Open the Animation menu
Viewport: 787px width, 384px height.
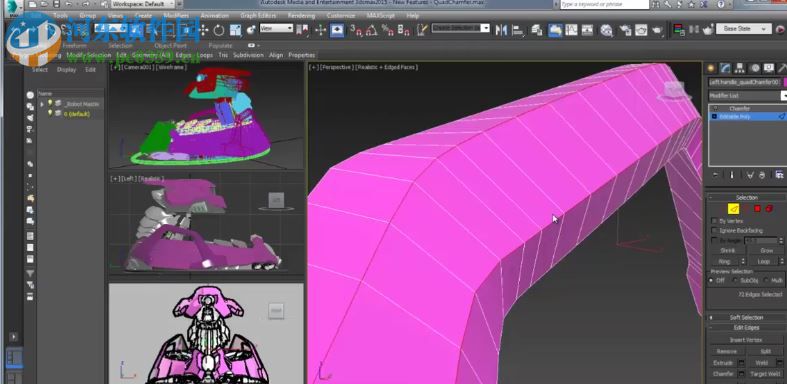click(x=214, y=16)
